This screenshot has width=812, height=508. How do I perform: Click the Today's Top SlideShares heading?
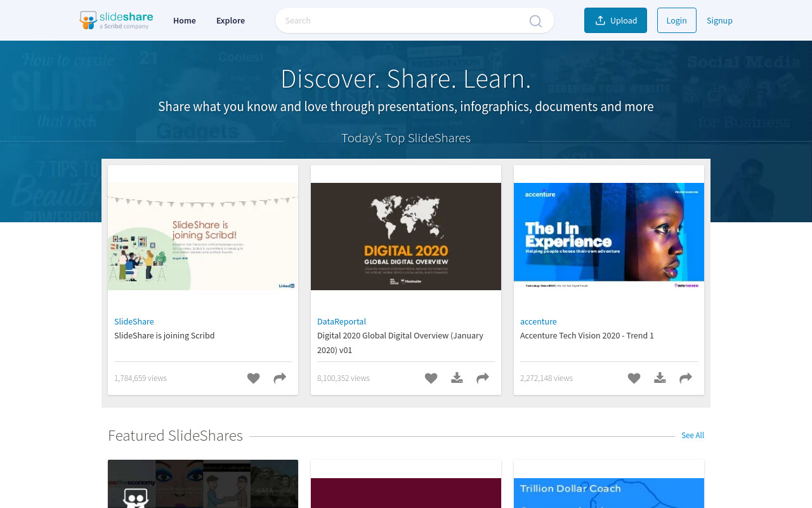tap(406, 138)
